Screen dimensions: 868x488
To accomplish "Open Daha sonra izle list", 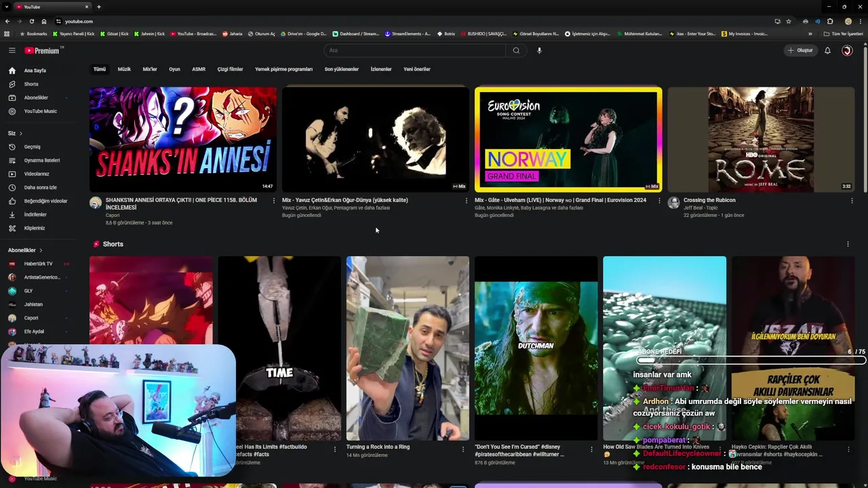I will click(x=42, y=187).
